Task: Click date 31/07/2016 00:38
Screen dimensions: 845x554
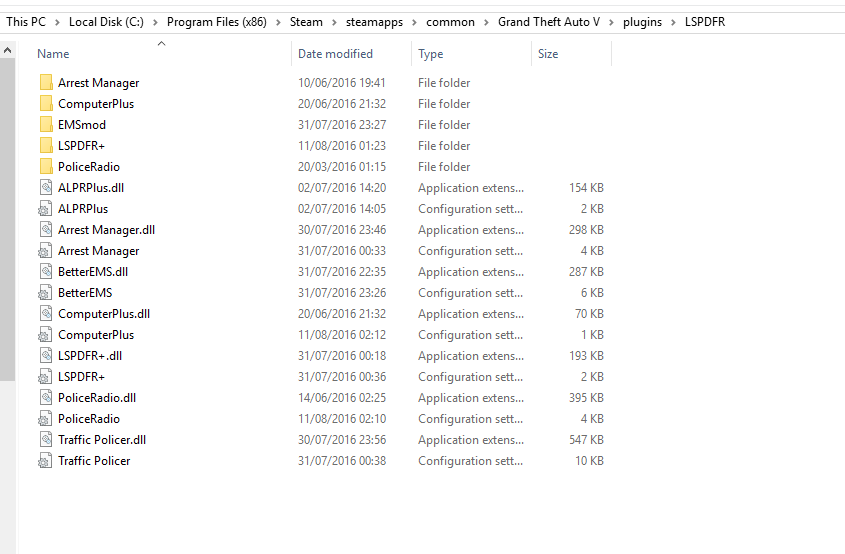Action: click(342, 461)
